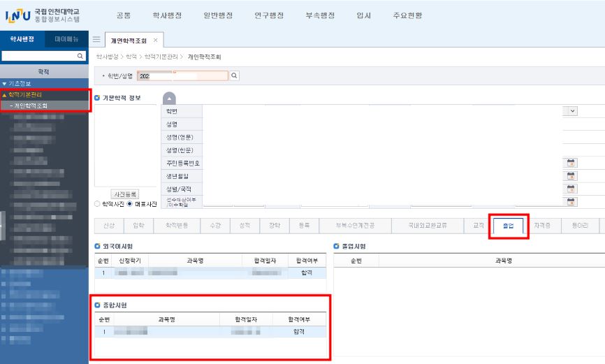Click the up-arrow collapse icon above 학번
605x364 pixels.
[x=169, y=99]
